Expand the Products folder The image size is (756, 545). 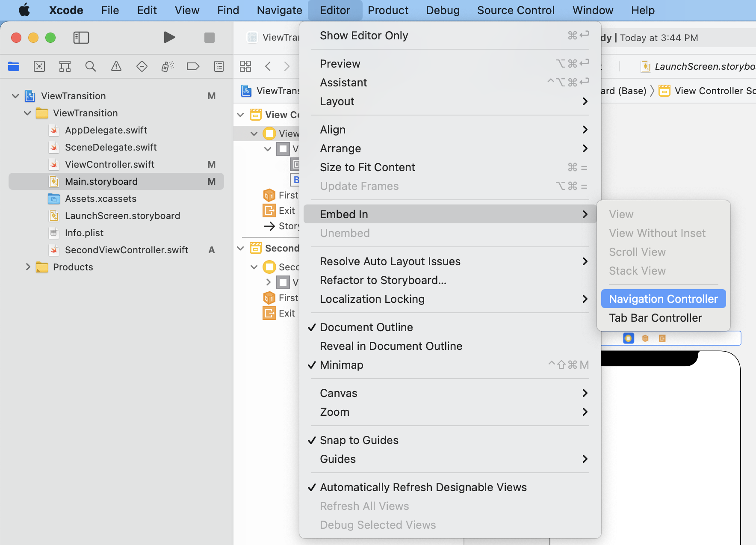[28, 267]
